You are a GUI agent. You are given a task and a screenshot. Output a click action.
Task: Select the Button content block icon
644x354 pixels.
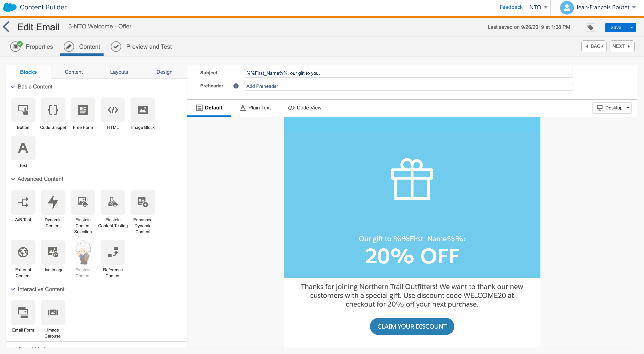23,110
